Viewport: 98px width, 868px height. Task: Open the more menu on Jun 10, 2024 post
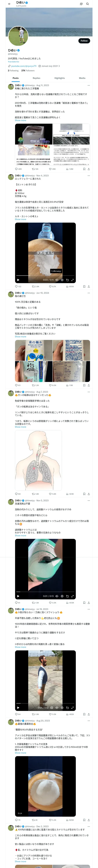pos(89,293)
